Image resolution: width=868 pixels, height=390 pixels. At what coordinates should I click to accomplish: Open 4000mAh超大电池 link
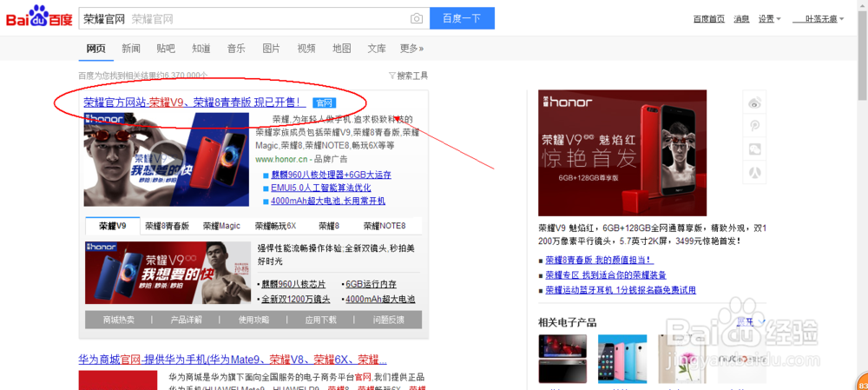click(x=381, y=299)
